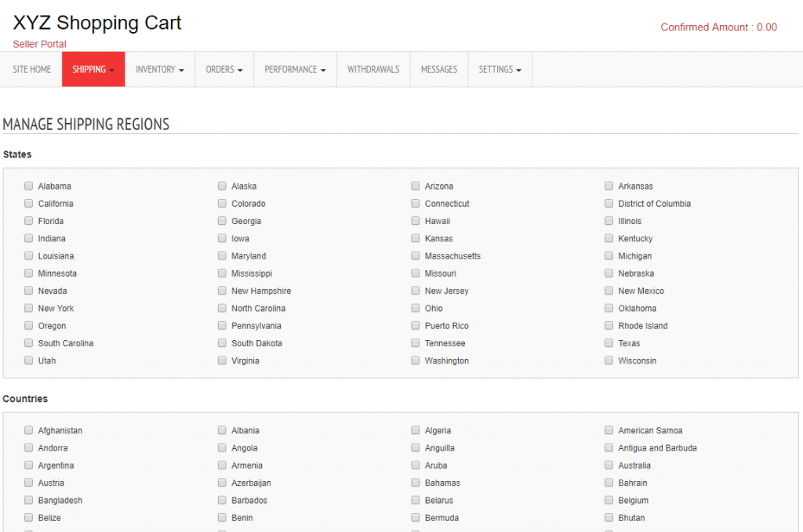Open the SHIPPING dropdown menu

click(93, 69)
